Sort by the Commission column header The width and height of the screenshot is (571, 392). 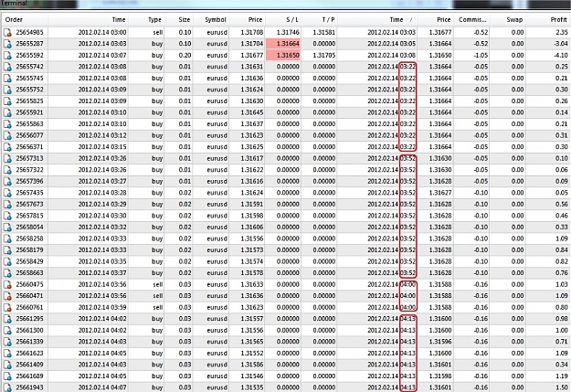click(472, 20)
